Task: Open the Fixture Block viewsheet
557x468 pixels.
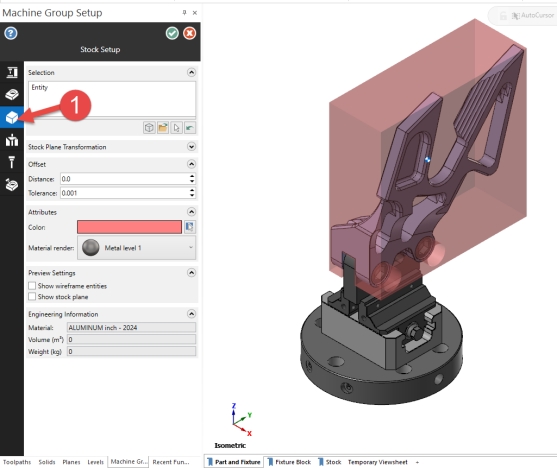Action: [x=289, y=462]
